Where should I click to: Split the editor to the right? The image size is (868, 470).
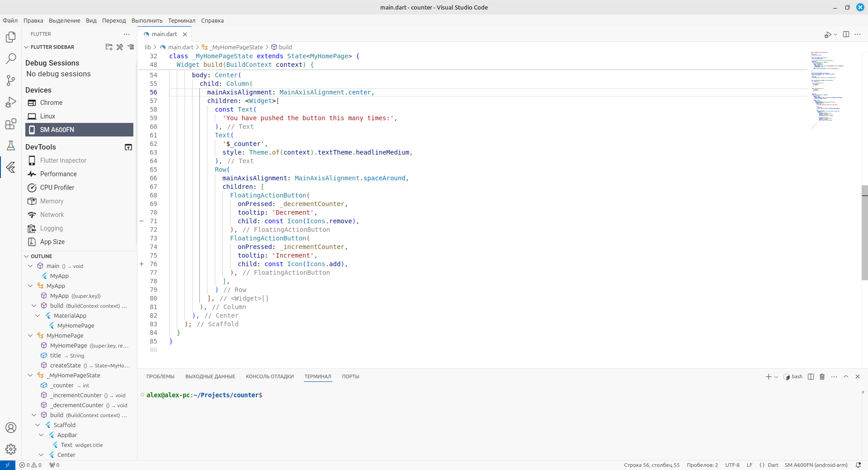(x=846, y=34)
